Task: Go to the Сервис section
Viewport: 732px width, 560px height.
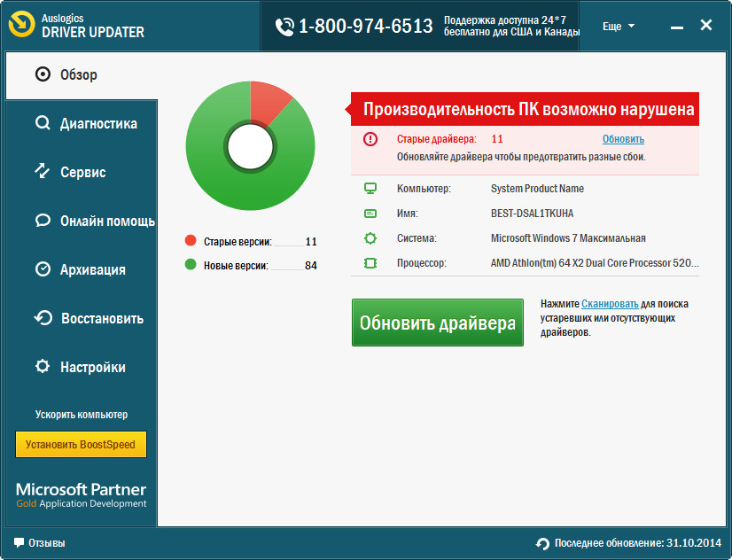Action: tap(82, 172)
